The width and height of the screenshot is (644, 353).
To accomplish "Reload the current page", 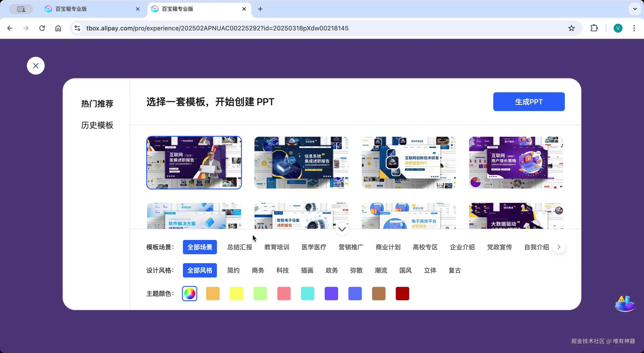I will pyautogui.click(x=42, y=28).
